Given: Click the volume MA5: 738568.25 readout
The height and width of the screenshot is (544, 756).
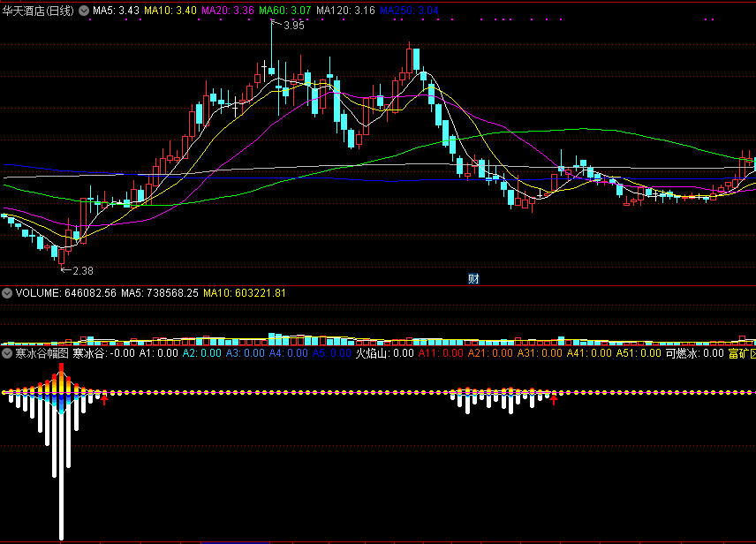Looking at the screenshot, I should click(160, 293).
